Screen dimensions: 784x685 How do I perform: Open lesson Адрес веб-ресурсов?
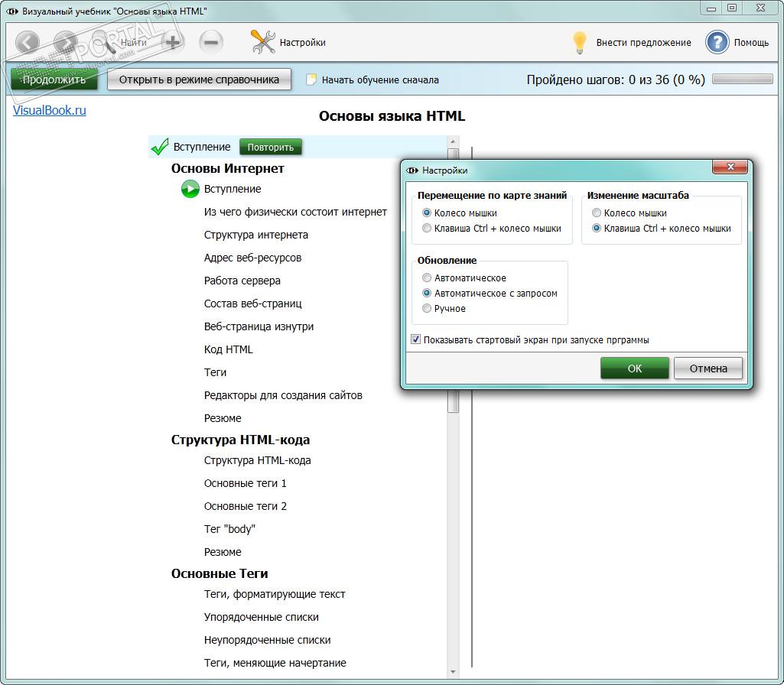click(252, 258)
